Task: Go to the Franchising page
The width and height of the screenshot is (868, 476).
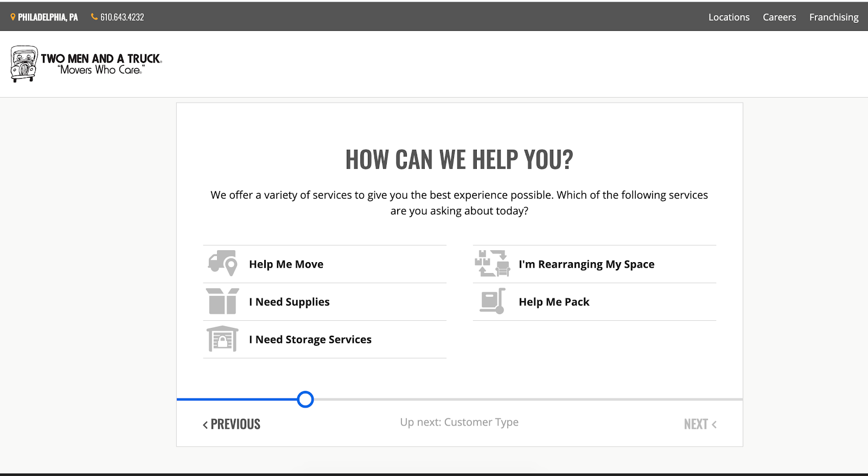Action: [x=833, y=17]
